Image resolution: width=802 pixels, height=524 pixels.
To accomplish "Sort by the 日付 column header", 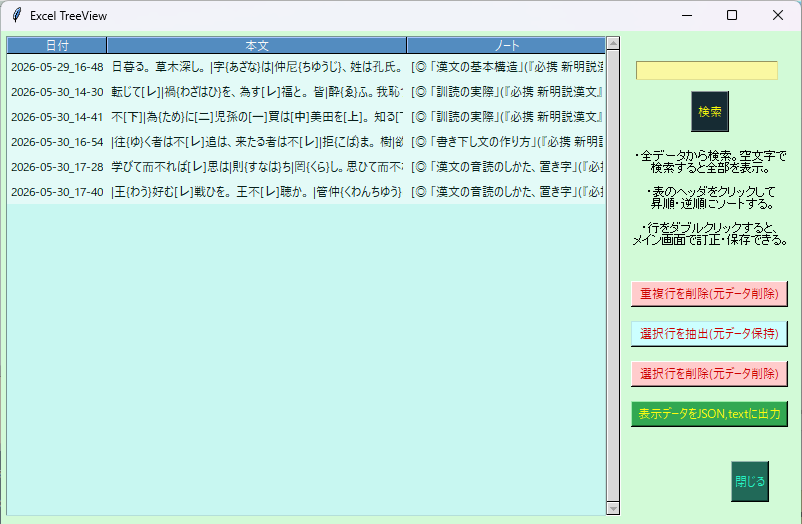I will [57, 46].
